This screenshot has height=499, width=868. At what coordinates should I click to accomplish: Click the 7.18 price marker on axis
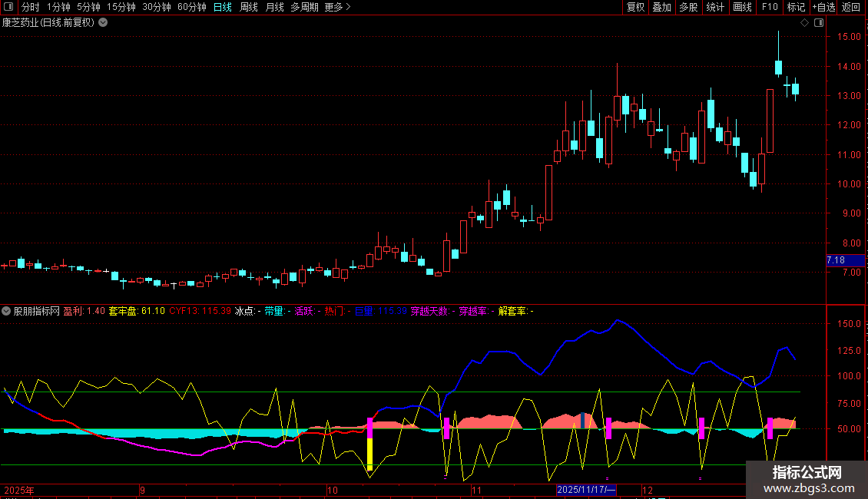(x=845, y=260)
